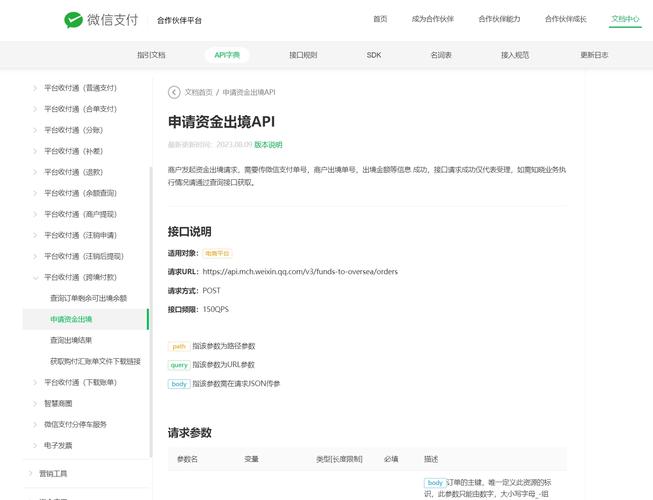
Task: Click the back arrow circle icon in breadcrumb
Action: pyautogui.click(x=174, y=92)
